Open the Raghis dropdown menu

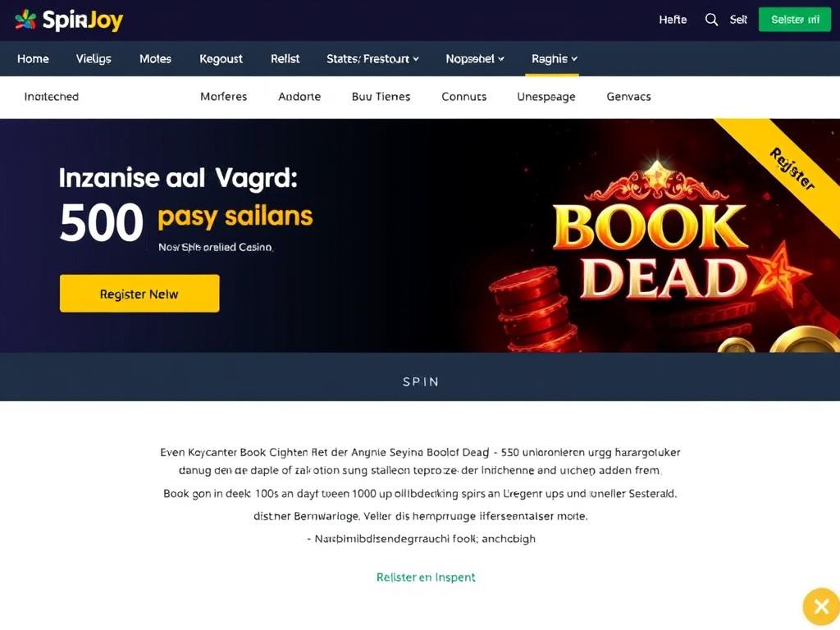[555, 59]
